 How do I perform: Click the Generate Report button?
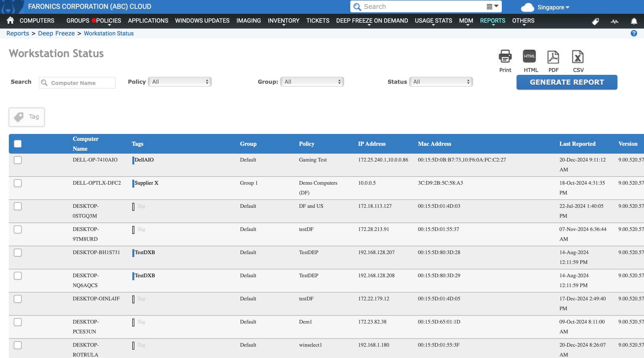pyautogui.click(x=567, y=82)
